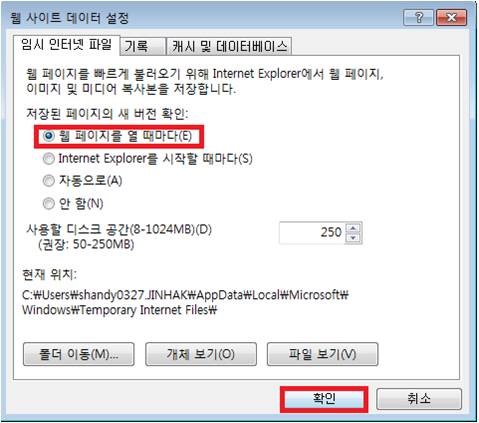Increase disk space with up arrow
The image size is (479, 423).
(353, 228)
